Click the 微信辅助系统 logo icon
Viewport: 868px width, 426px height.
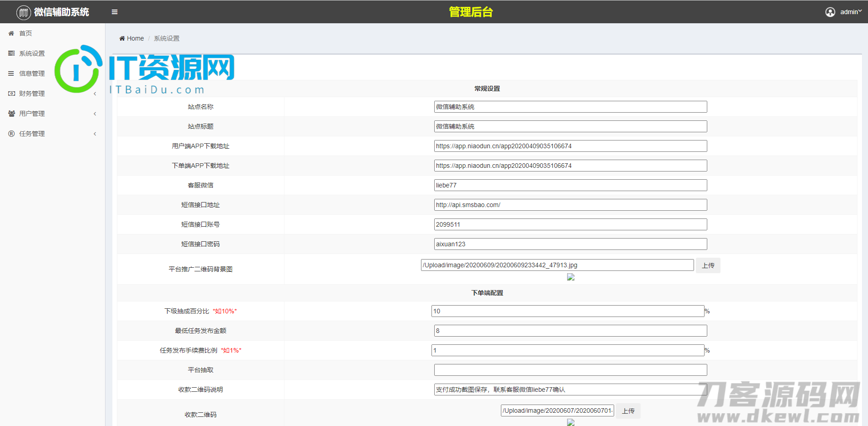pos(24,12)
